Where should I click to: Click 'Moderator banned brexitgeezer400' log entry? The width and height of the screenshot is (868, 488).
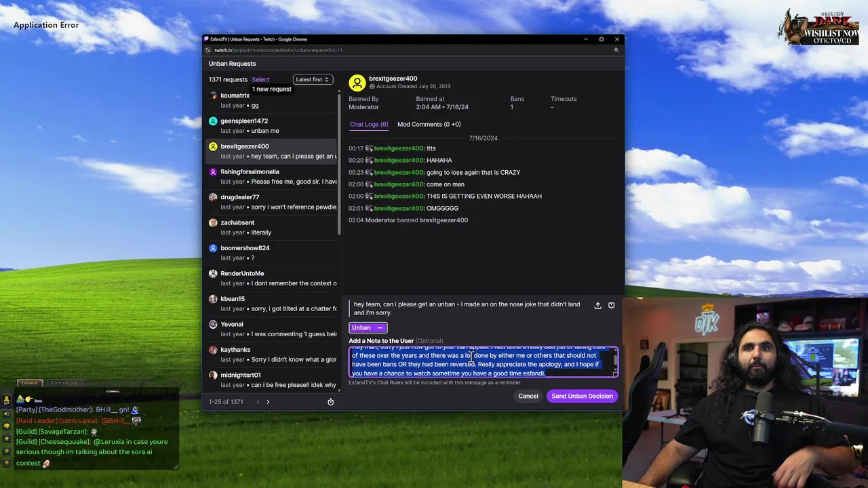pos(416,220)
